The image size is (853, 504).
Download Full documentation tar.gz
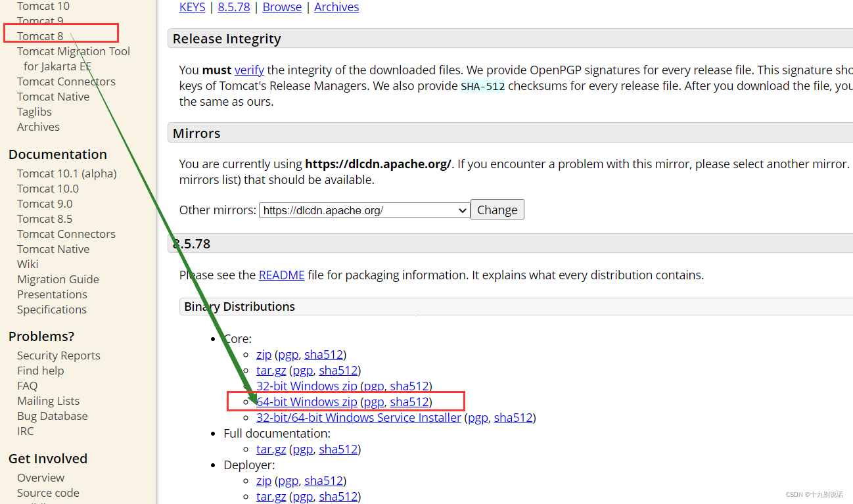pyautogui.click(x=271, y=449)
